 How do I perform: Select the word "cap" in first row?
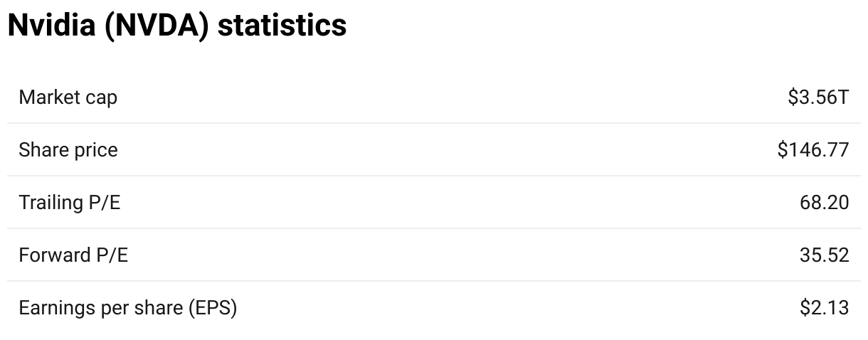tap(102, 100)
